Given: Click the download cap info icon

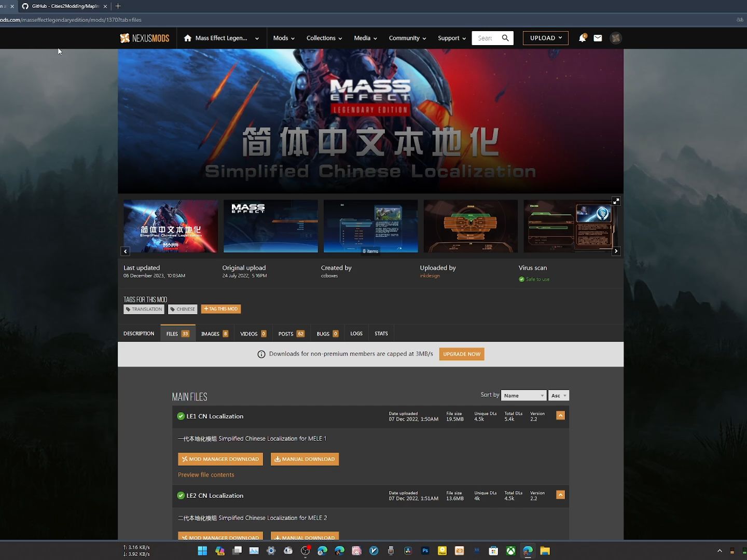Looking at the screenshot, I should [x=261, y=354].
